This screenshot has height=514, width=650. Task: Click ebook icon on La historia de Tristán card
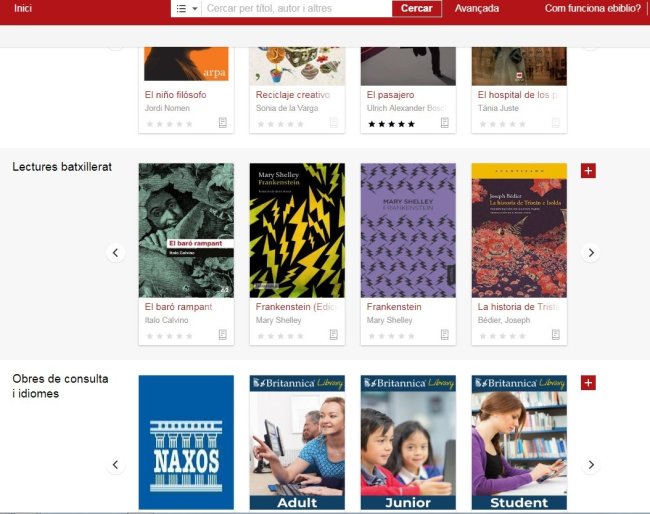pyautogui.click(x=556, y=335)
